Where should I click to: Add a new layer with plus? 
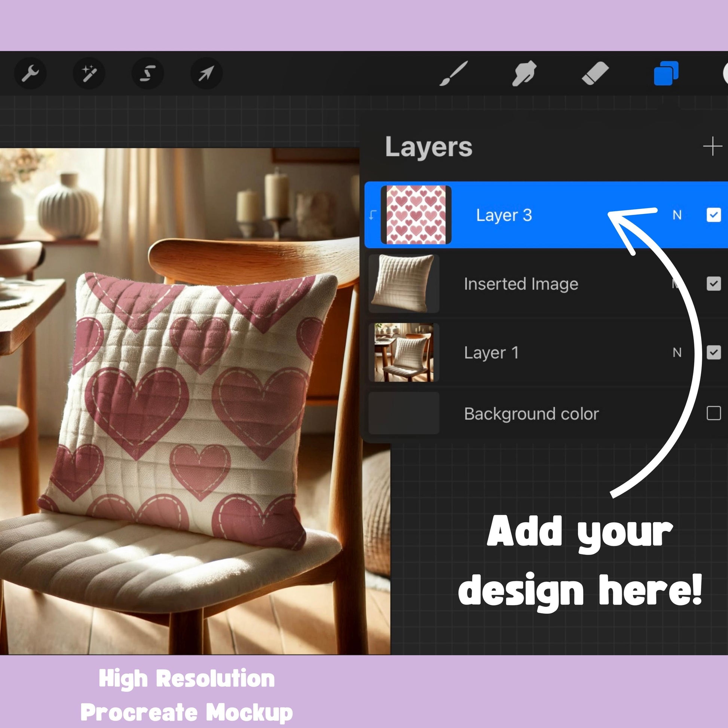712,146
